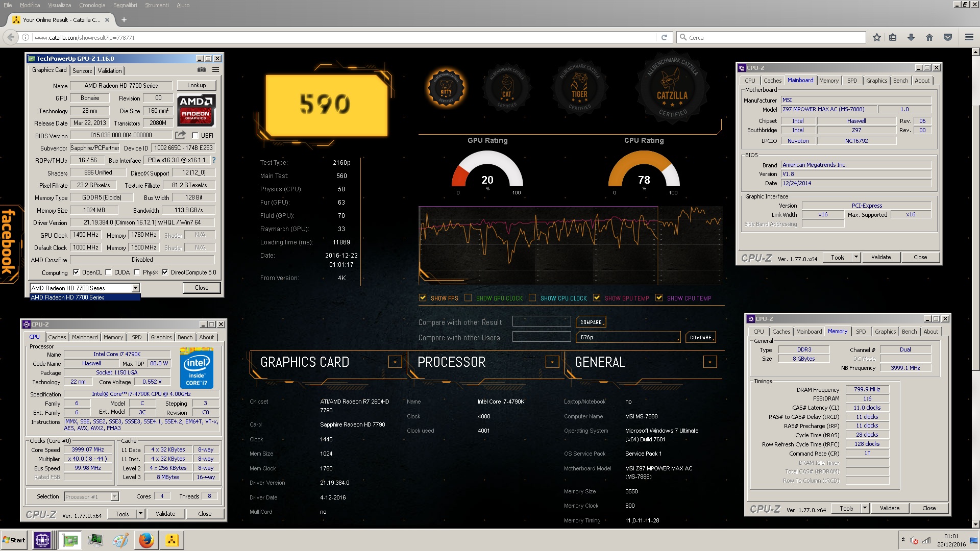Click the Catzilla yellow icon in taskbar

coord(172,540)
